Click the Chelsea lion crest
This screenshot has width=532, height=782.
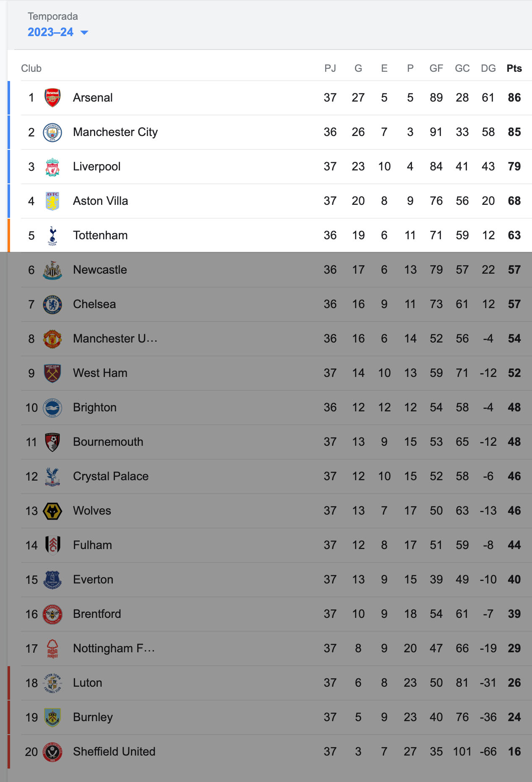click(52, 304)
